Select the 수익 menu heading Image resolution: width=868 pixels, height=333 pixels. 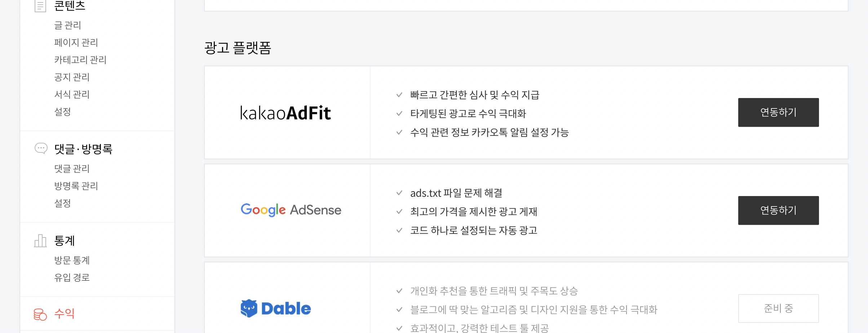click(x=65, y=314)
